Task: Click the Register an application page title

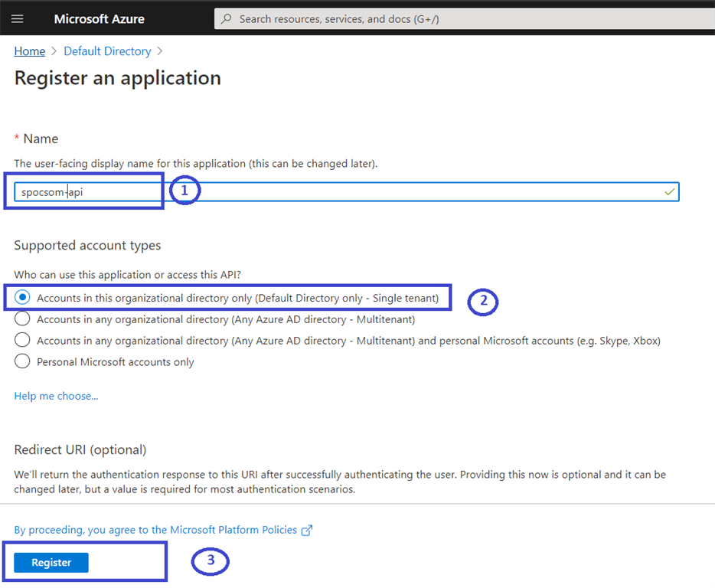Action: click(x=117, y=77)
